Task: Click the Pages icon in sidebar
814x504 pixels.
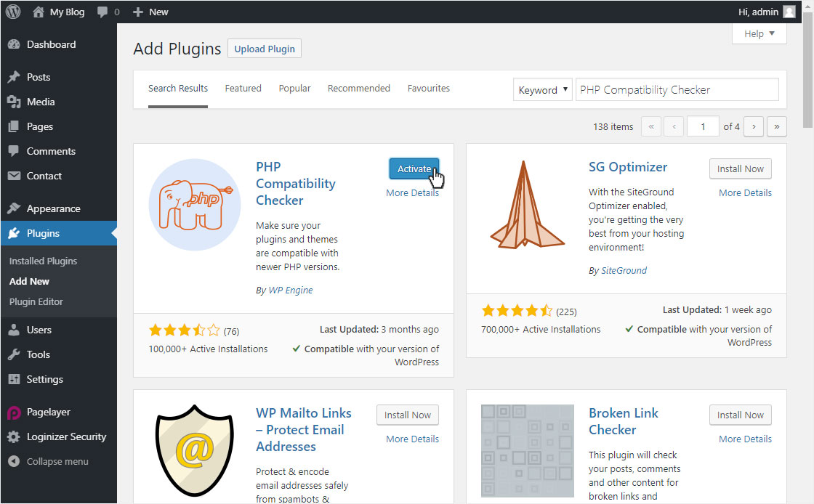Action: 14,126
